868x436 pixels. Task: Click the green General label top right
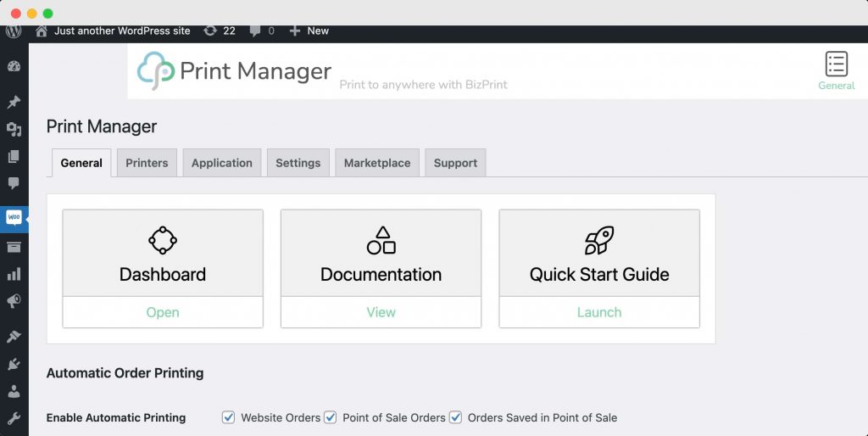837,86
